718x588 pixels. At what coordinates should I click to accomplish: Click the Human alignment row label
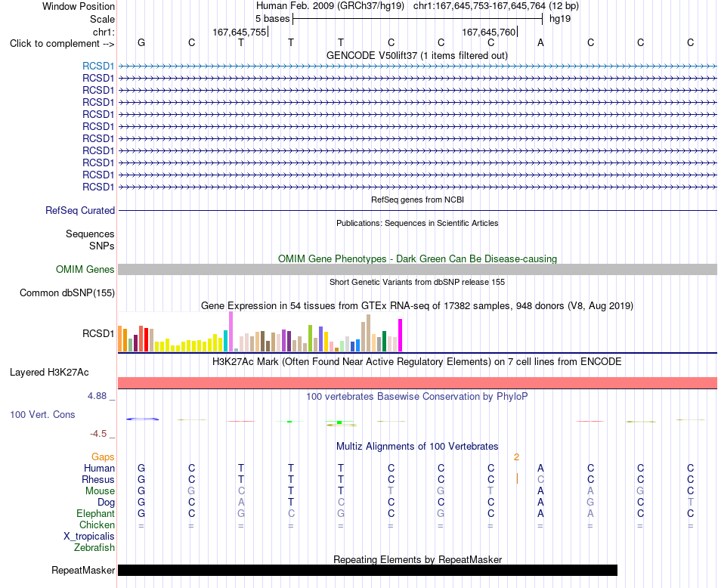pyautogui.click(x=99, y=468)
